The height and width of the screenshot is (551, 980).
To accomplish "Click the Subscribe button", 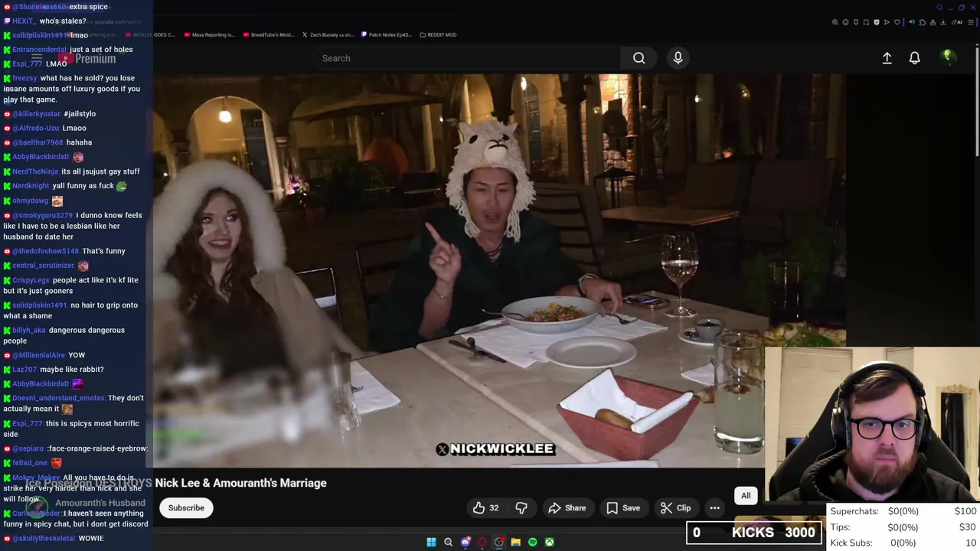I will pos(186,508).
